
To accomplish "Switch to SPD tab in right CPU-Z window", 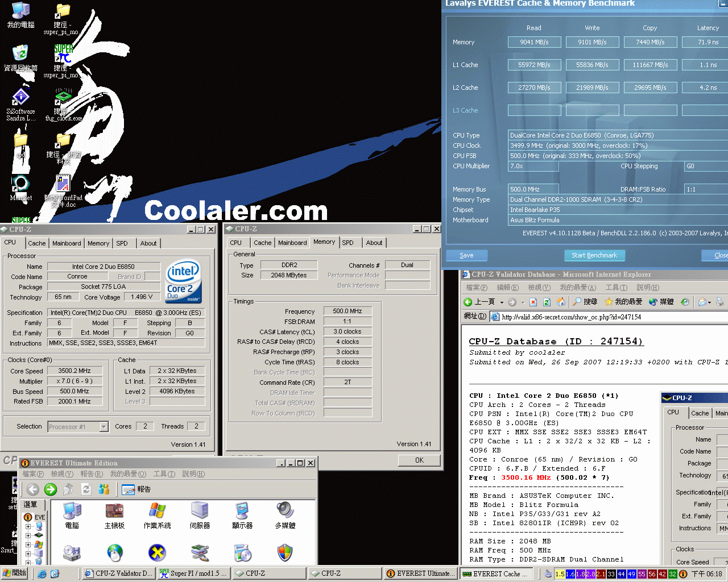I will [x=348, y=243].
